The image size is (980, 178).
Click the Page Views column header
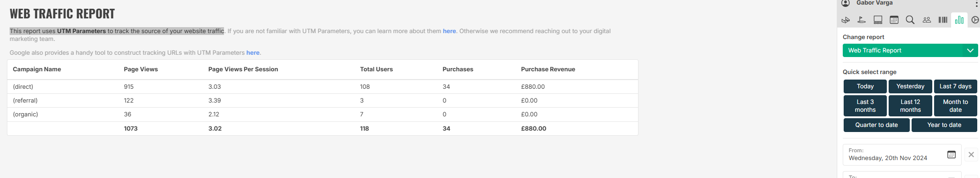pos(141,69)
